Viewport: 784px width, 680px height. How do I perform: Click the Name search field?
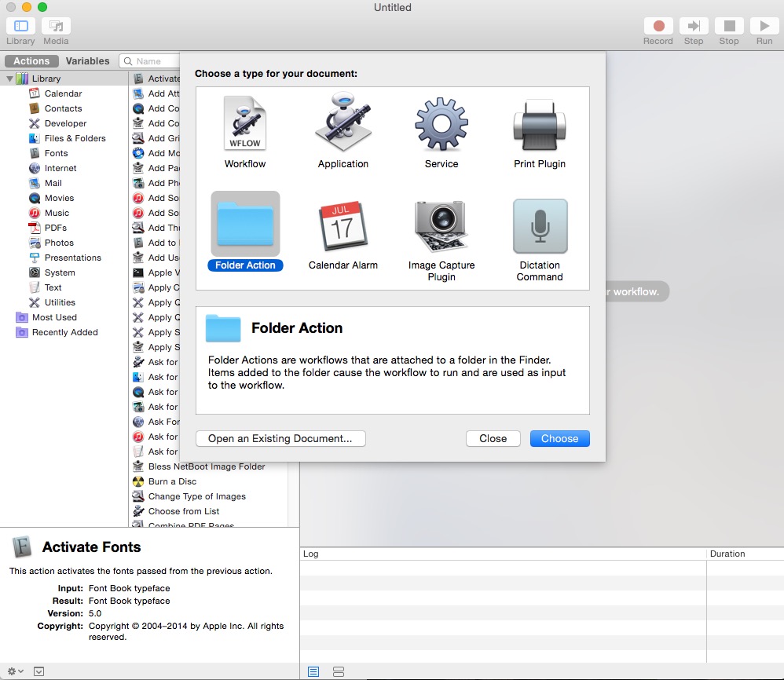(x=150, y=61)
